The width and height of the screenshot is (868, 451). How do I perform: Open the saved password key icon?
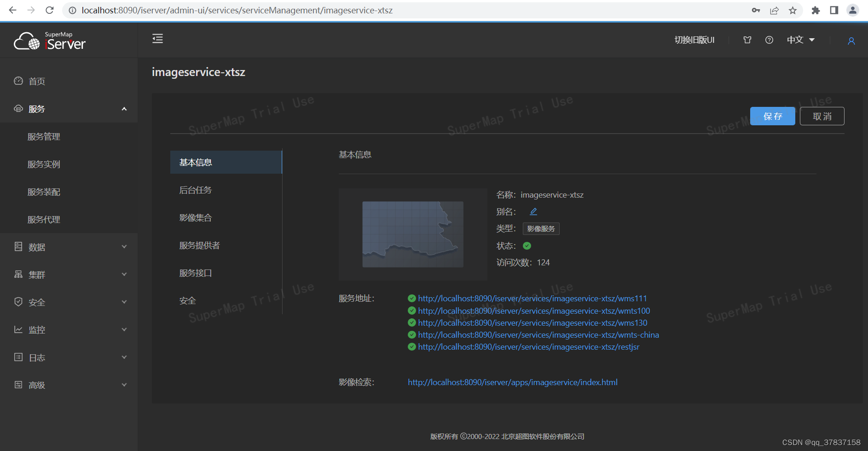pyautogui.click(x=756, y=10)
